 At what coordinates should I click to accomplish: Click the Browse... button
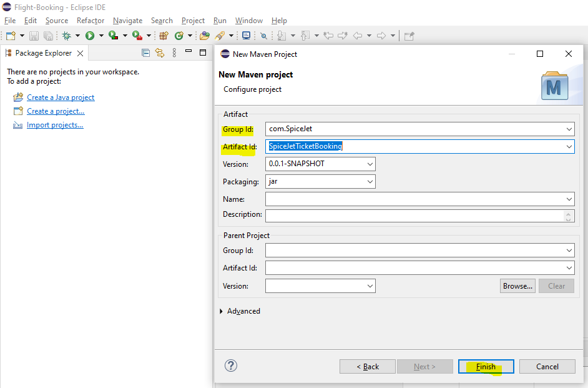pyautogui.click(x=517, y=286)
